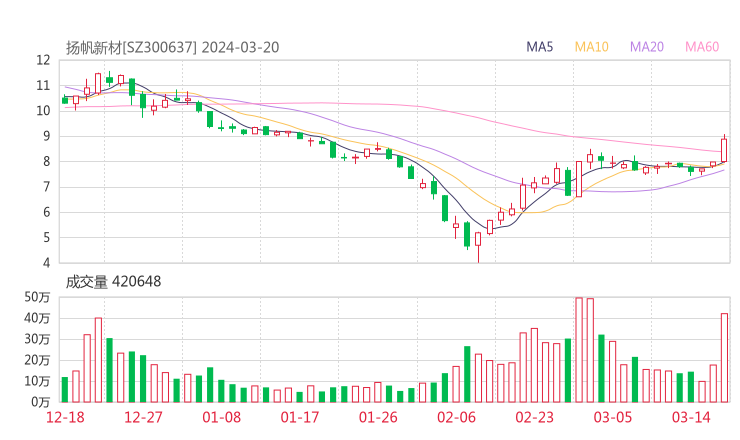Click the 20万 volume axis label
The width and height of the screenshot is (740, 440).
click(37, 360)
